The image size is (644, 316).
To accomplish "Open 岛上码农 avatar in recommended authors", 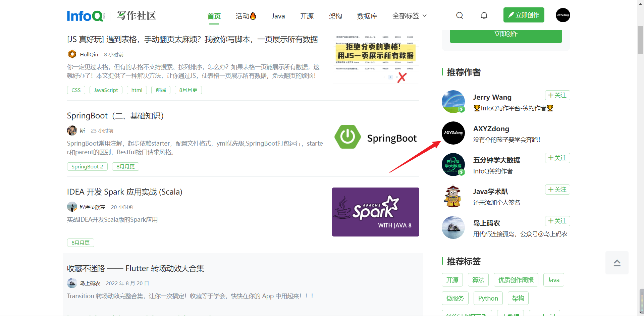I will 453,227.
